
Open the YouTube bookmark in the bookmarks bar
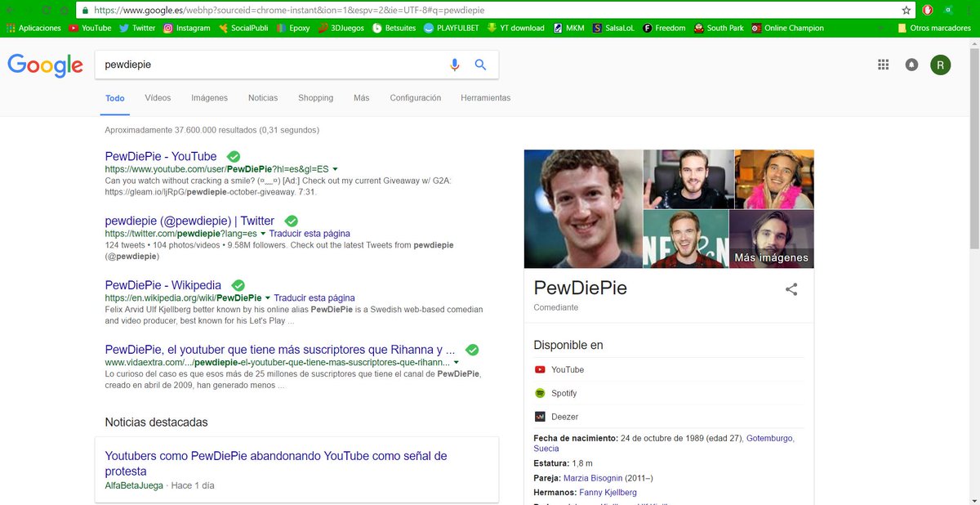click(90, 28)
